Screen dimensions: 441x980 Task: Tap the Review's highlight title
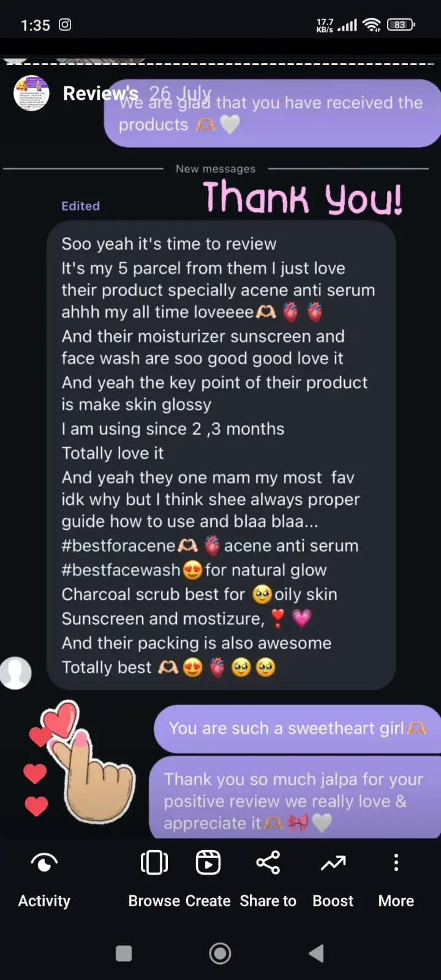pyautogui.click(x=100, y=93)
